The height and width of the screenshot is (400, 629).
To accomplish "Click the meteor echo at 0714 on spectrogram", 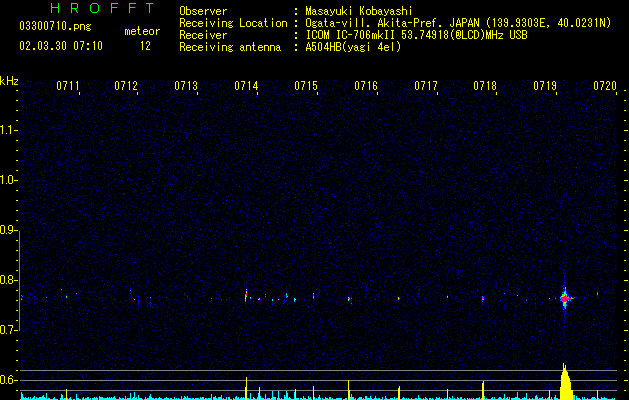I will coord(246,296).
